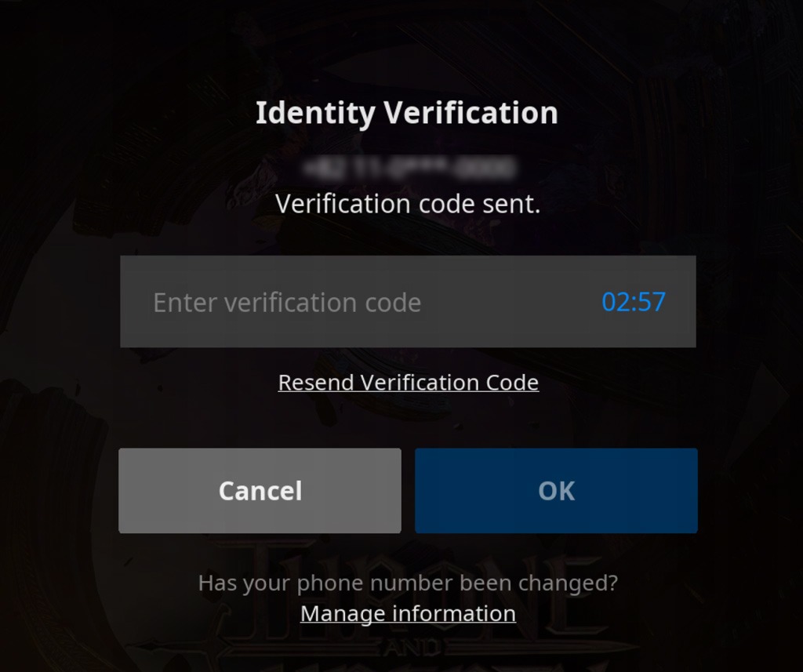Confirm the code with the OK button
This screenshot has height=672, width=803.
point(556,491)
